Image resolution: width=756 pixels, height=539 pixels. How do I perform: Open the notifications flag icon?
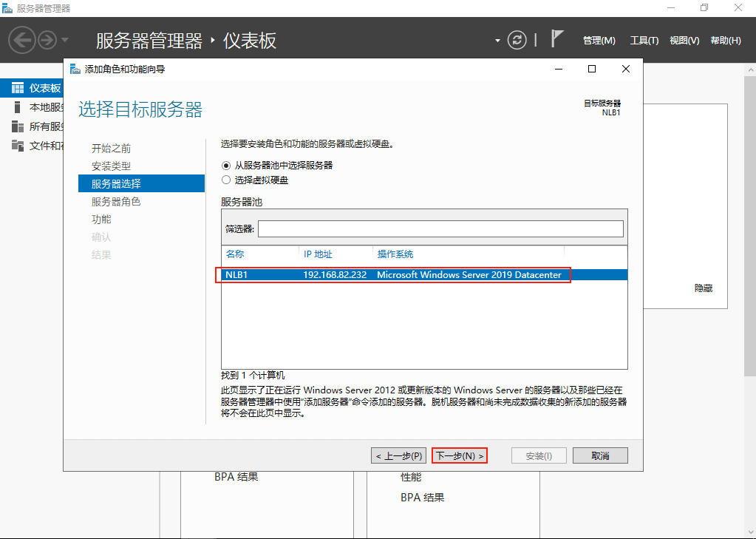[x=558, y=39]
